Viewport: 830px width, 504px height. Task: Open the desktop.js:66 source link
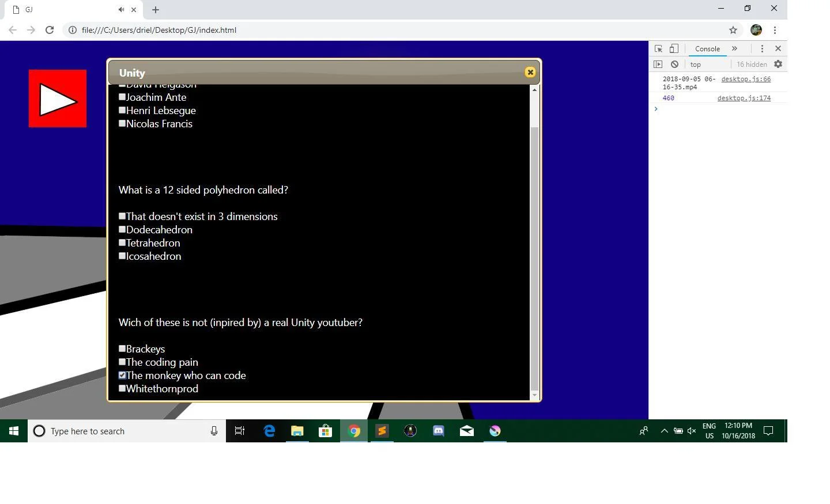tap(746, 79)
